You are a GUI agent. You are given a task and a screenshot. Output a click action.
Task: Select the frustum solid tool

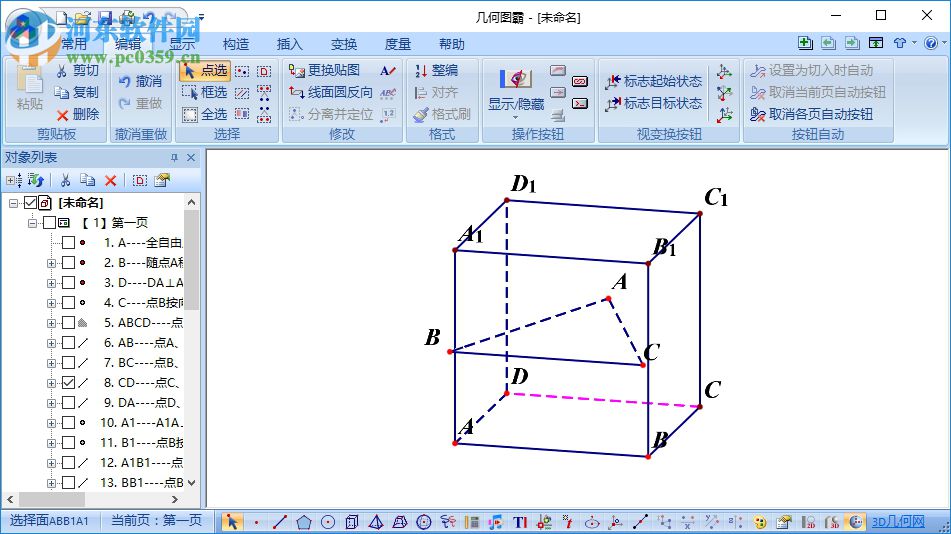click(x=400, y=522)
